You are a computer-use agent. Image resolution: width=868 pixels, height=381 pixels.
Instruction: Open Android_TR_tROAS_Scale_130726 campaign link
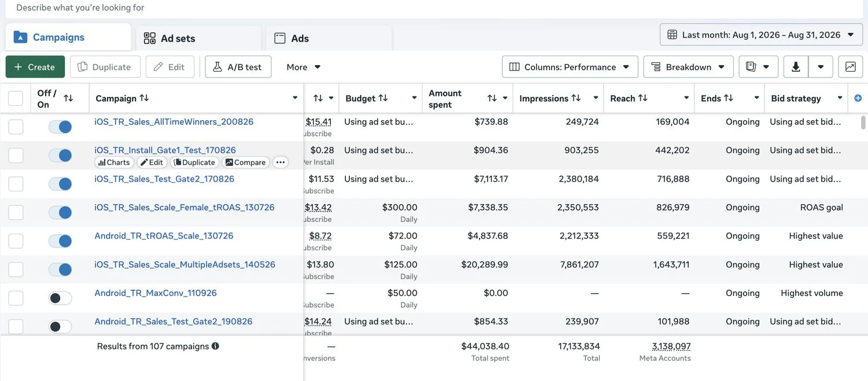click(x=164, y=236)
